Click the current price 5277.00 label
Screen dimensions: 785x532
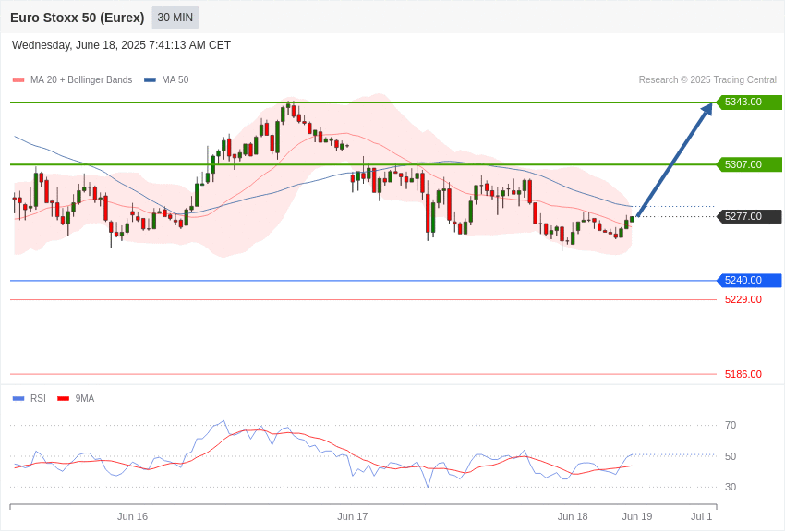coord(750,217)
